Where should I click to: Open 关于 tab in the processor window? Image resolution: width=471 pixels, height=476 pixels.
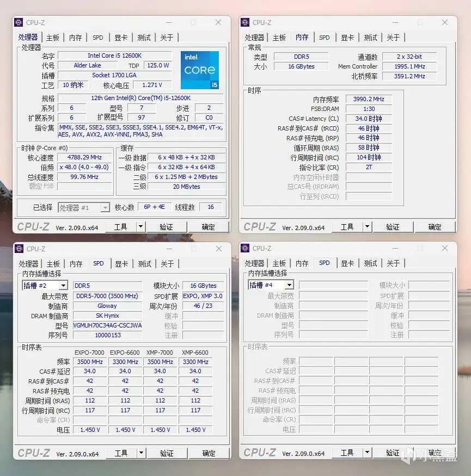tap(167, 38)
